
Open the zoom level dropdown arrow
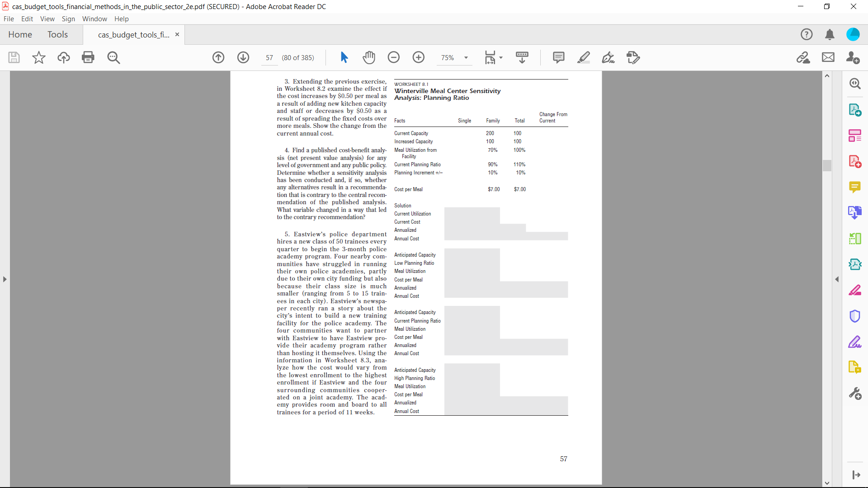coord(466,58)
